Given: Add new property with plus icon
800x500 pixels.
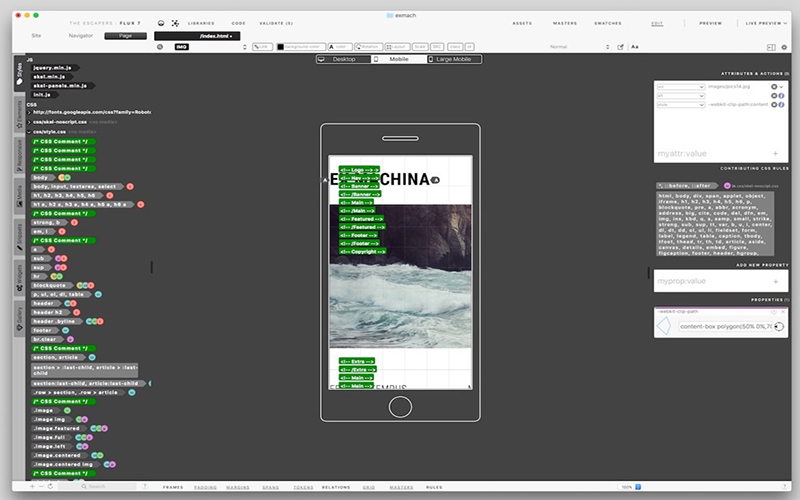Looking at the screenshot, I should click(x=776, y=281).
